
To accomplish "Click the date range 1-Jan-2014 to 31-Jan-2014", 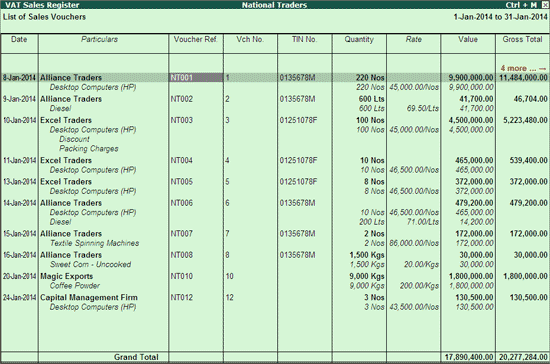I will 500,17.
